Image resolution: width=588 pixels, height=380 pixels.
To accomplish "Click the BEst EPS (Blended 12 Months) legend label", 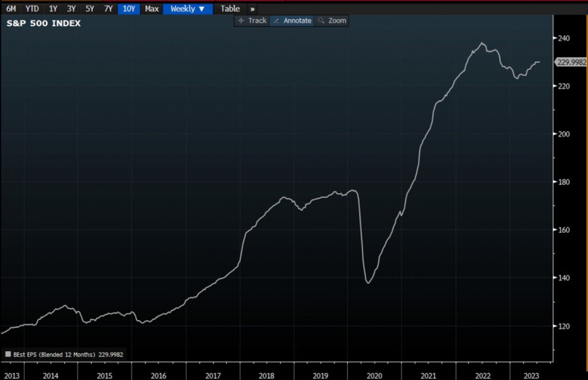I will [54, 355].
